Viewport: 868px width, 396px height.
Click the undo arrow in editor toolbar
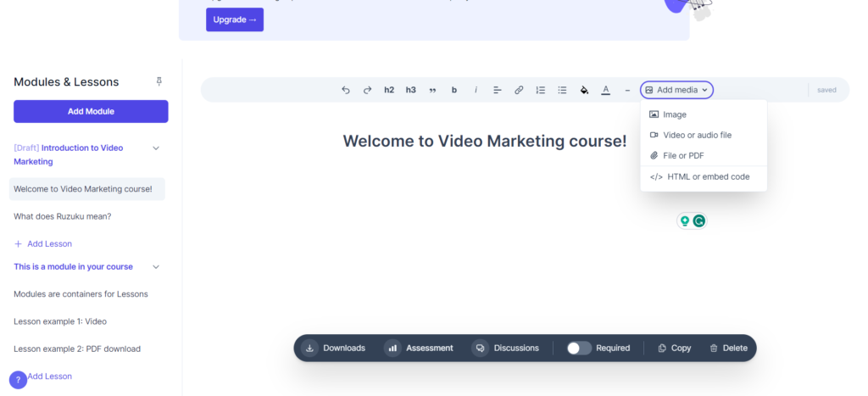coord(346,90)
